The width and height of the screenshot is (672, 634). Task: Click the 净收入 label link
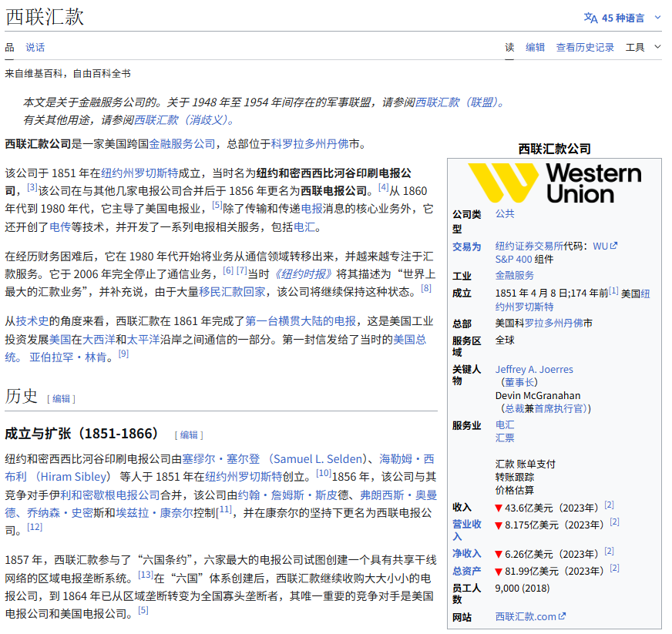click(x=467, y=554)
